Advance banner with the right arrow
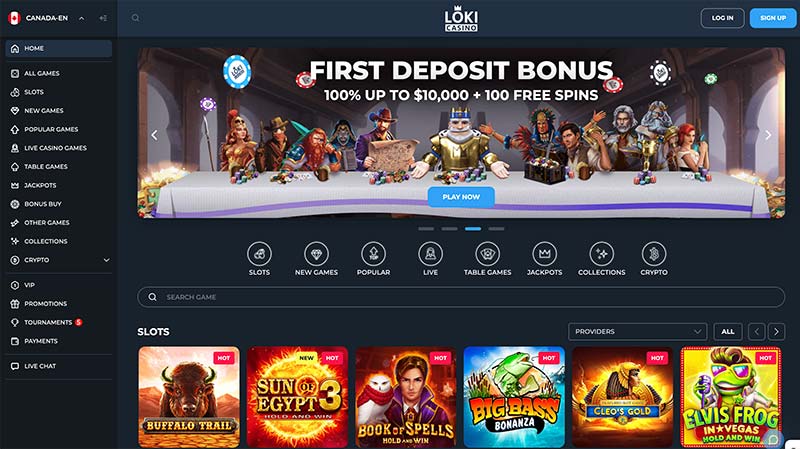This screenshot has height=449, width=800. [768, 135]
